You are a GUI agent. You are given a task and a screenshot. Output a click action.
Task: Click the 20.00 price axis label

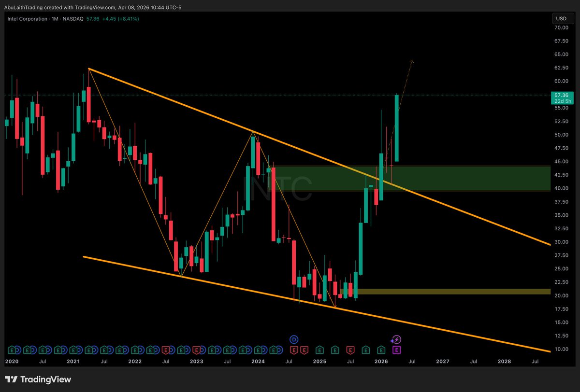point(561,295)
